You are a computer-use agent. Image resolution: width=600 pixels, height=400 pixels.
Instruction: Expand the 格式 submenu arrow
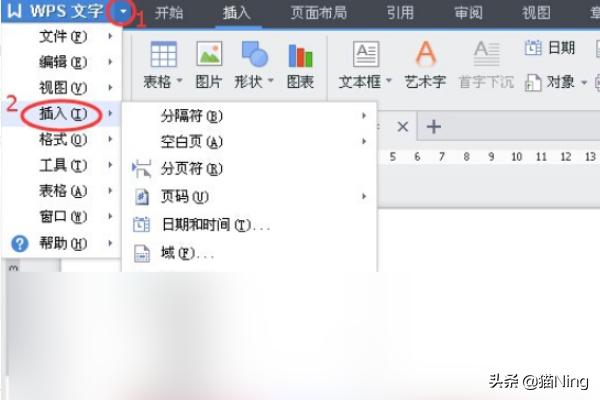tap(110, 139)
